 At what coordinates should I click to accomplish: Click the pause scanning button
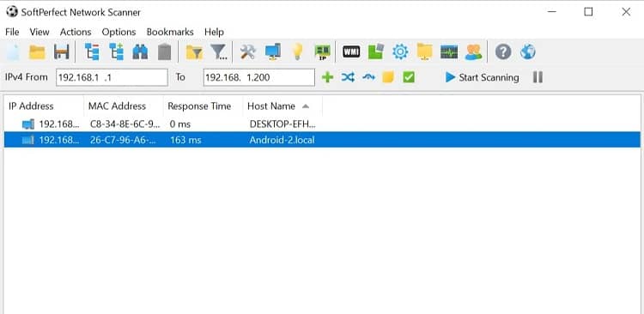coord(538,77)
